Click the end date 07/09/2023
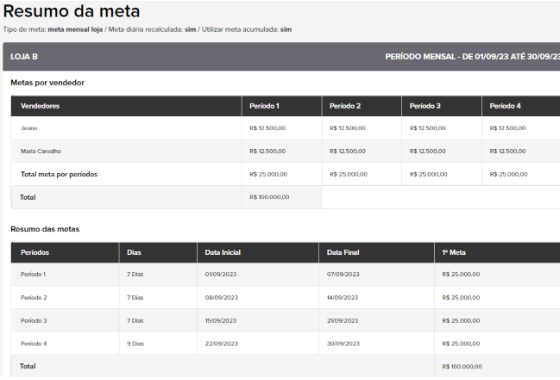The image size is (560, 380). pyautogui.click(x=343, y=274)
